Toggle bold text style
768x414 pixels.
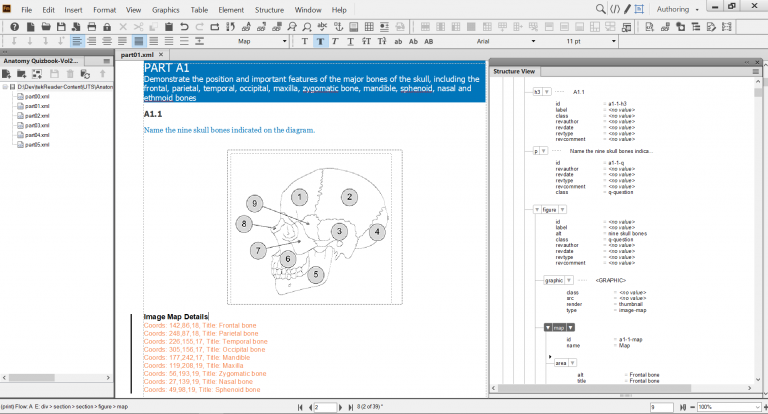[320, 41]
